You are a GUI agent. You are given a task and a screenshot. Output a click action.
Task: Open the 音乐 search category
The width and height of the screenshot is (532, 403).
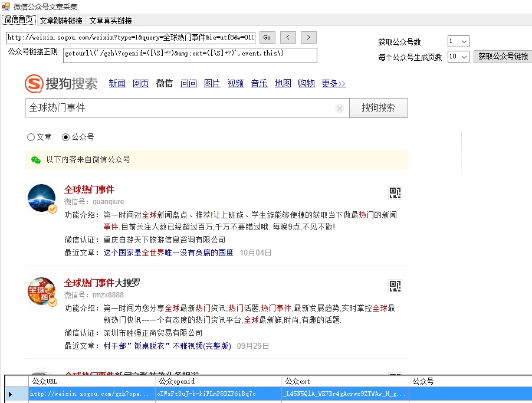point(259,83)
